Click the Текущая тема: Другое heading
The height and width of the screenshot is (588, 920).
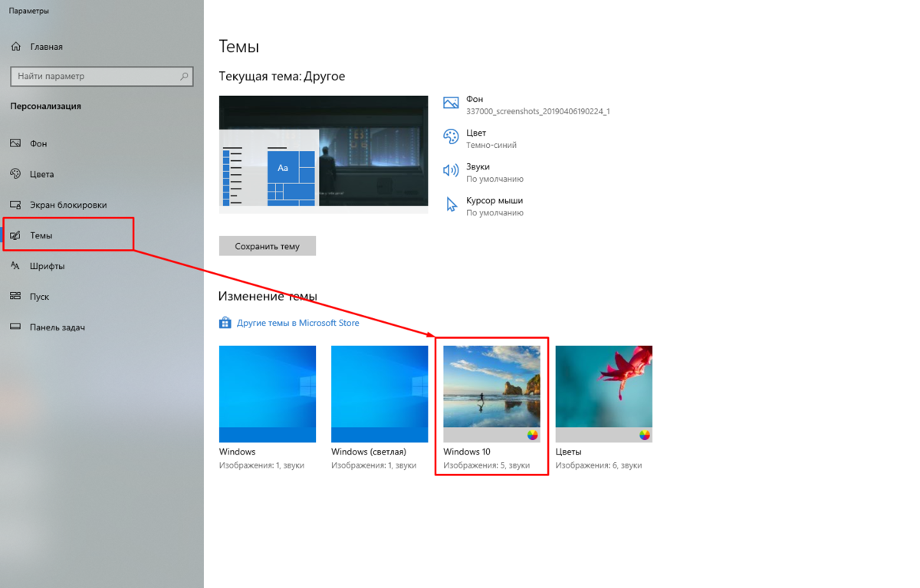click(282, 77)
